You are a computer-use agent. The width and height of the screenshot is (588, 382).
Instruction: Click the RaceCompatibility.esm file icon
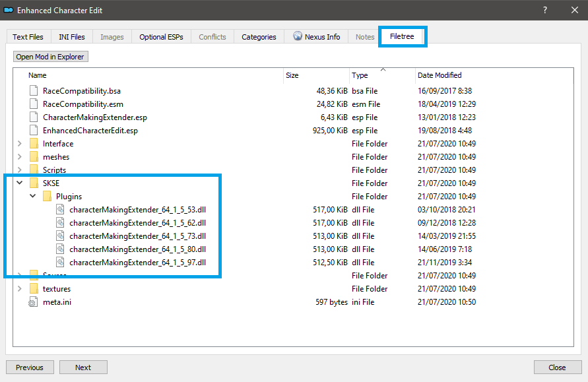coord(34,104)
